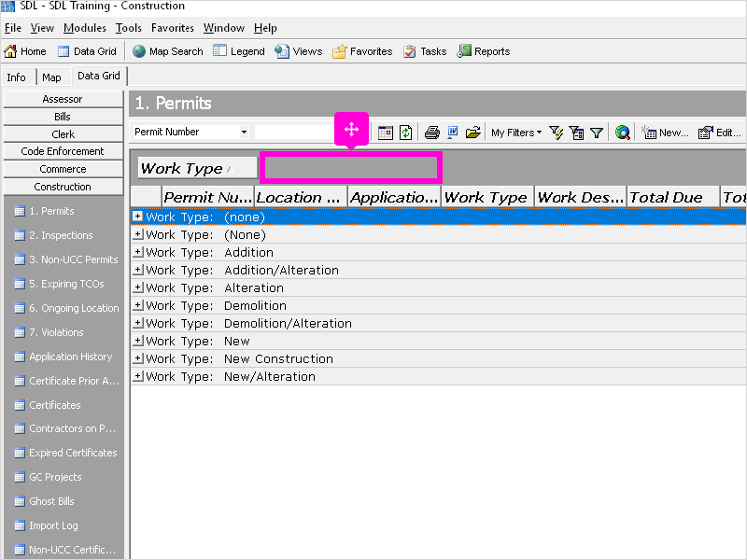Show the Legend panel
Viewport: 747px width, 560px height.
tap(239, 51)
